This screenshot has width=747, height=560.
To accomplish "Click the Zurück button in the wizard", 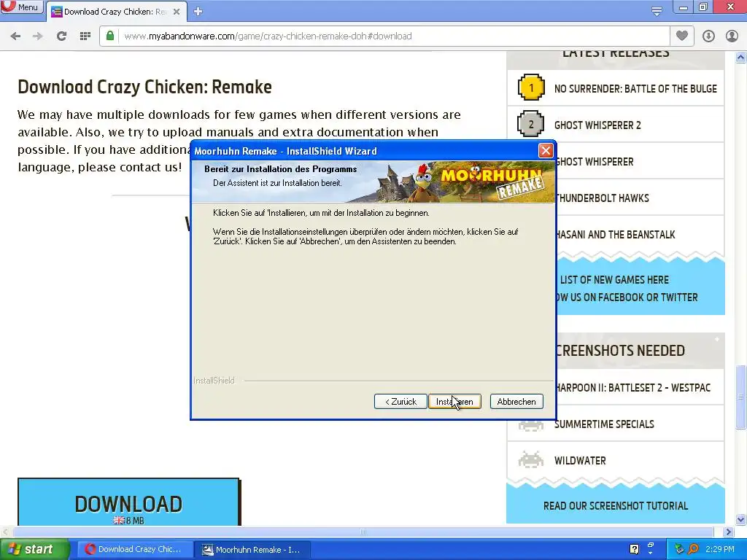I will [400, 402].
